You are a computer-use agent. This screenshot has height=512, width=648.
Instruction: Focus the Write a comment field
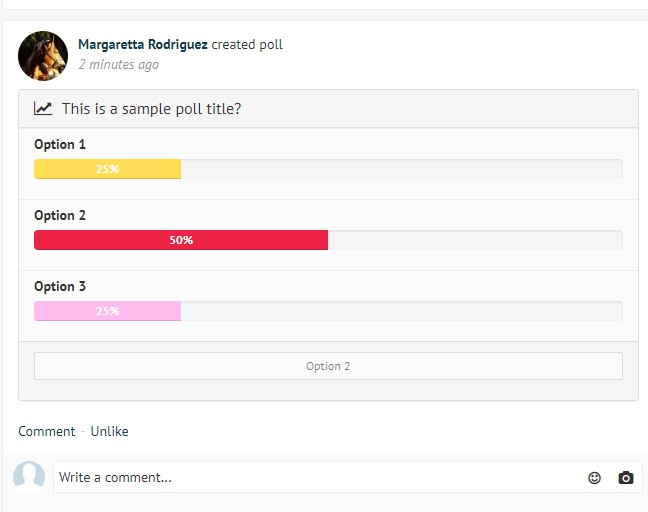[318, 477]
